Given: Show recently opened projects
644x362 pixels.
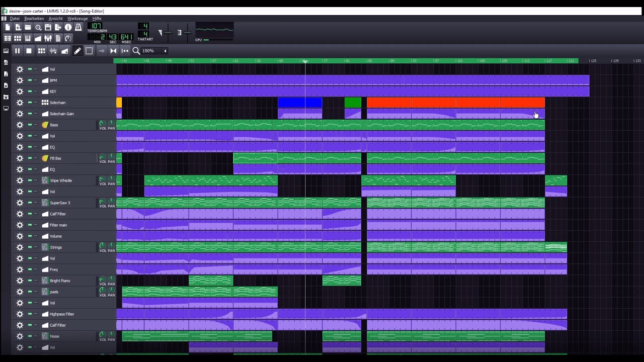Looking at the screenshot, I should pyautogui.click(x=38, y=27).
